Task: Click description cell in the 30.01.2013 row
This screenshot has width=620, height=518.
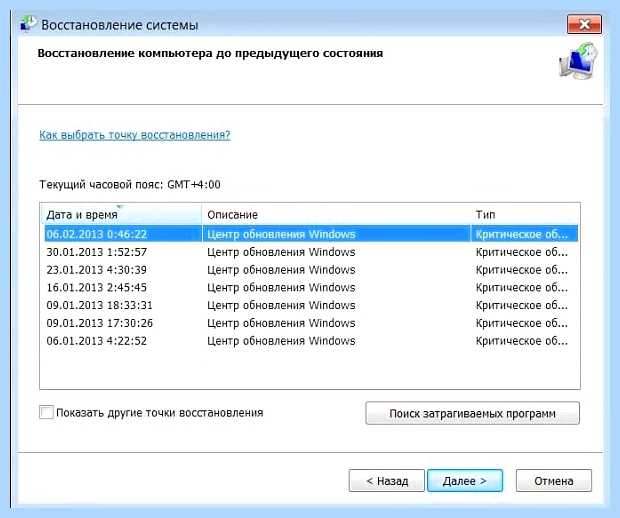Action: pyautogui.click(x=281, y=252)
